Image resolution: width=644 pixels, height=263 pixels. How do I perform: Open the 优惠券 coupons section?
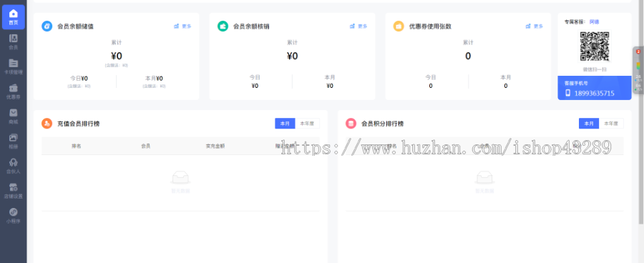[13, 91]
